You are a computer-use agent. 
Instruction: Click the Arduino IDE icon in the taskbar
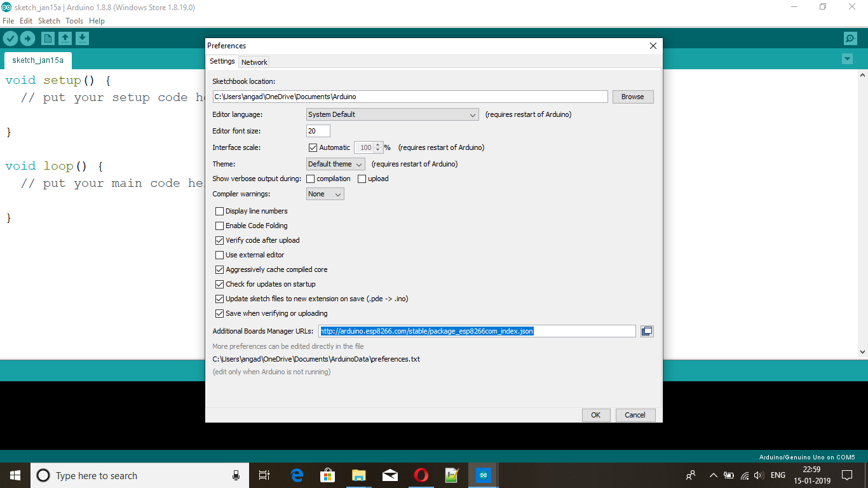483,475
